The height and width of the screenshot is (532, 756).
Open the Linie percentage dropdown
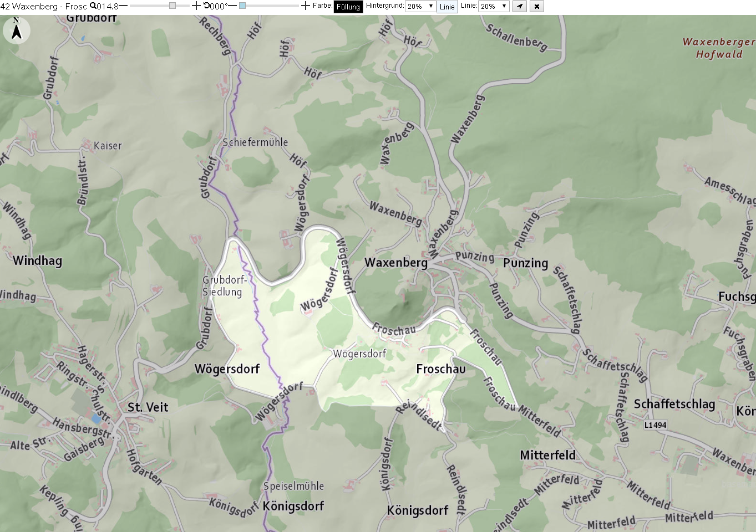494,7
